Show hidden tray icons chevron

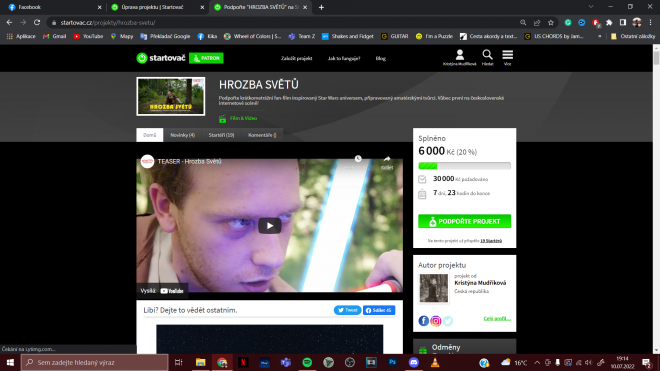pyautogui.click(x=537, y=362)
